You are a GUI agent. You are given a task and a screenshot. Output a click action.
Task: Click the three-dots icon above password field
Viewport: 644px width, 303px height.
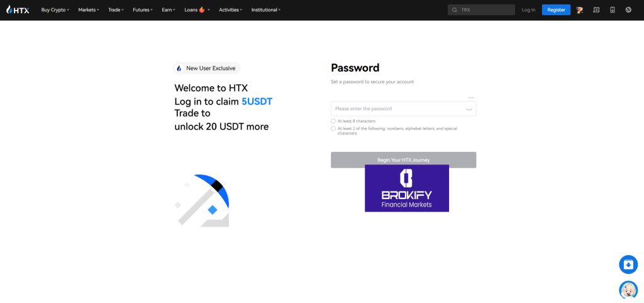(x=470, y=98)
